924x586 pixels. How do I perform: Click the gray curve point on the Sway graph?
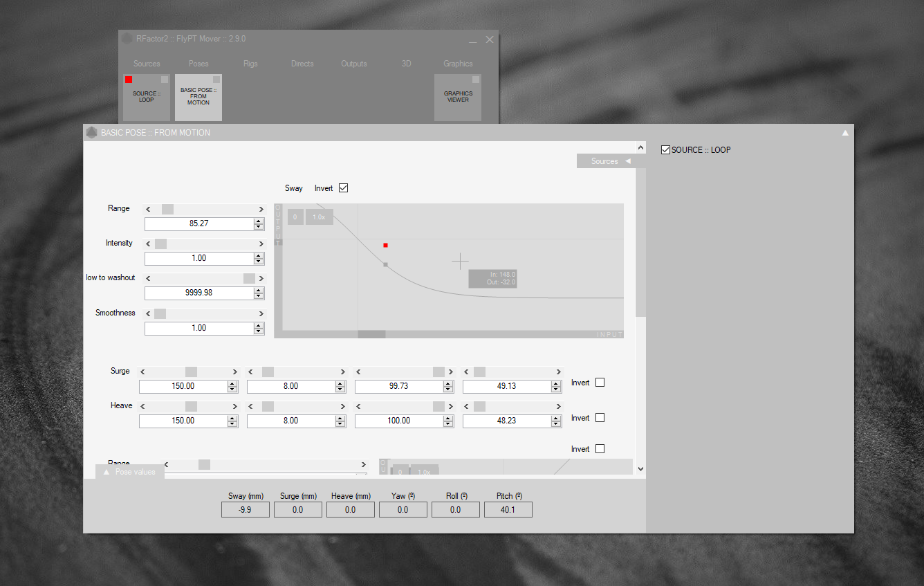386,265
